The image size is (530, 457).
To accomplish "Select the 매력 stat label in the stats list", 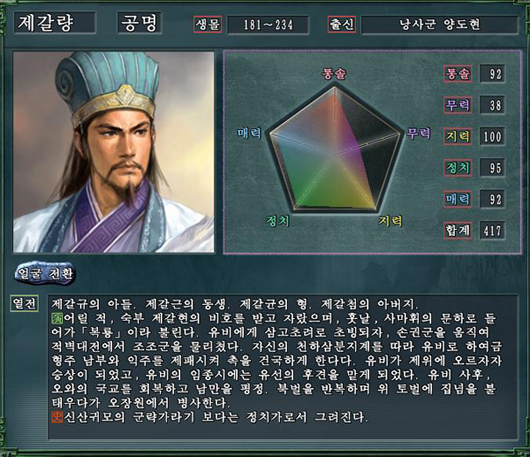I will coord(458,199).
